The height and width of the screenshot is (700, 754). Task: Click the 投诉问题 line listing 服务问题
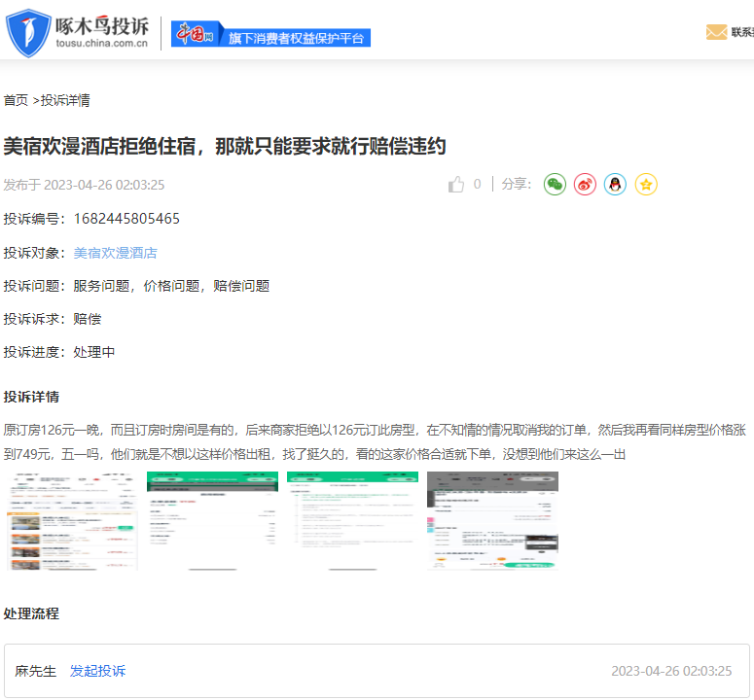(x=136, y=286)
